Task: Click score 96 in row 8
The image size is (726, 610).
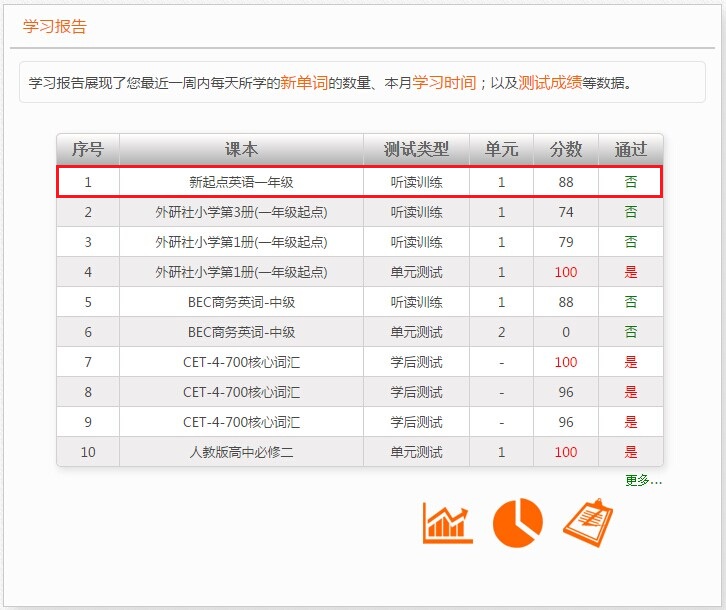Action: 566,392
